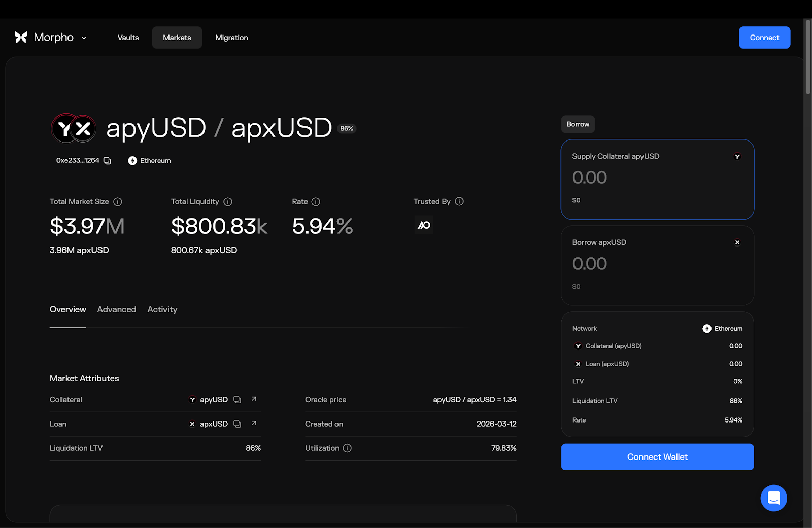Screen dimensions: 812x528
Task: Click the Borrow tab button
Action: (578, 124)
